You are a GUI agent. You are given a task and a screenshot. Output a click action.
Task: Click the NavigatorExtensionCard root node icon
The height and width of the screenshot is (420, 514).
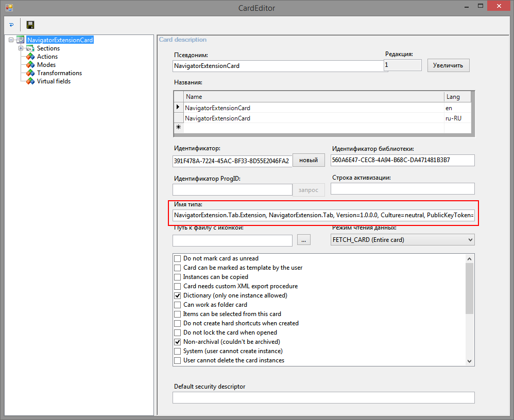pos(21,40)
